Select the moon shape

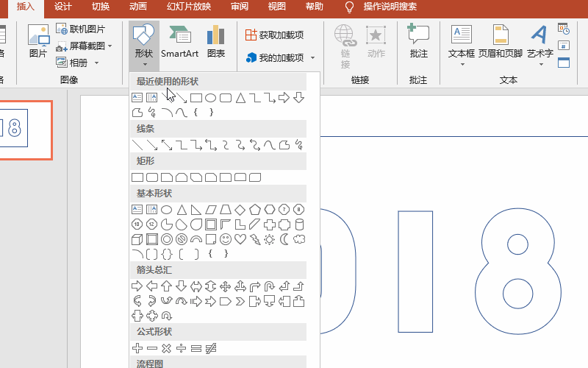pyautogui.click(x=284, y=239)
